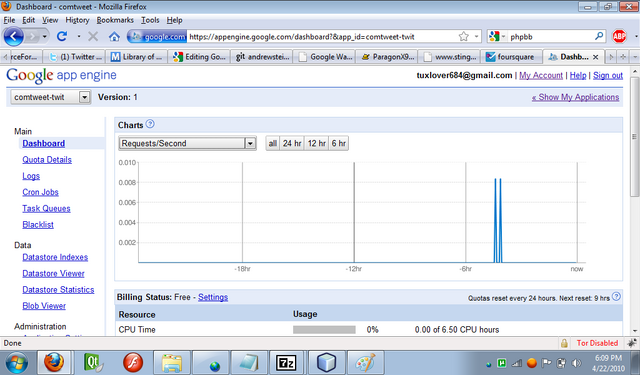Open the Quota Details link
Image resolution: width=640 pixels, height=375 pixels.
click(47, 160)
